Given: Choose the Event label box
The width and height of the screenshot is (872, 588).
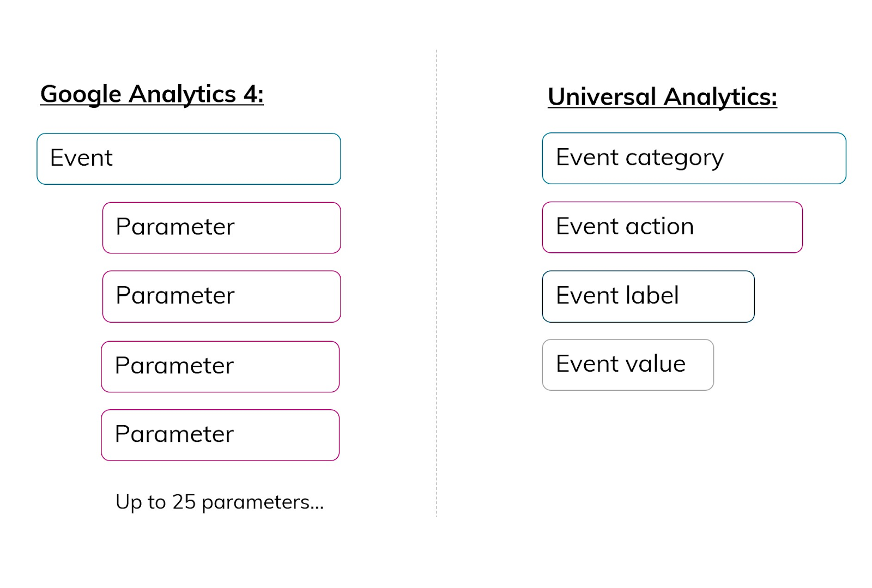Looking at the screenshot, I should tap(648, 296).
